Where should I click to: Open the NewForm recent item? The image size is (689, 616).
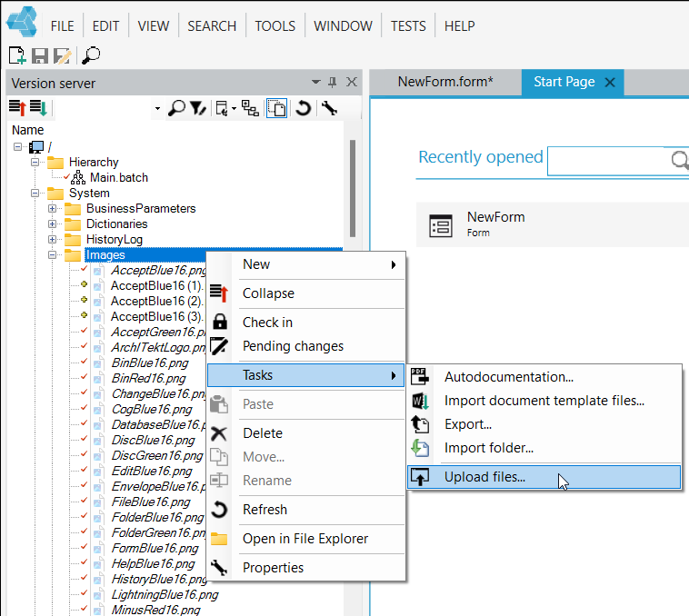pos(553,224)
